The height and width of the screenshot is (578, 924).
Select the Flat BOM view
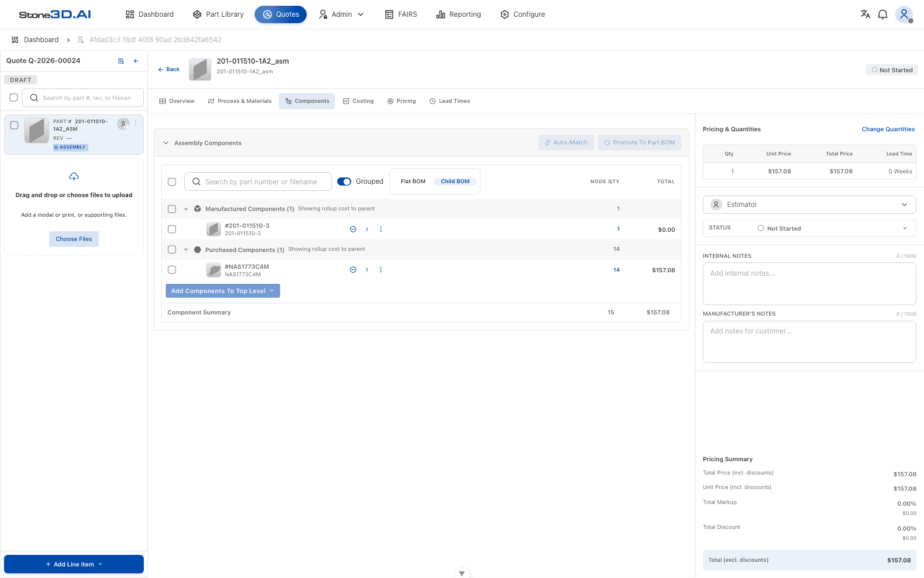pos(413,181)
